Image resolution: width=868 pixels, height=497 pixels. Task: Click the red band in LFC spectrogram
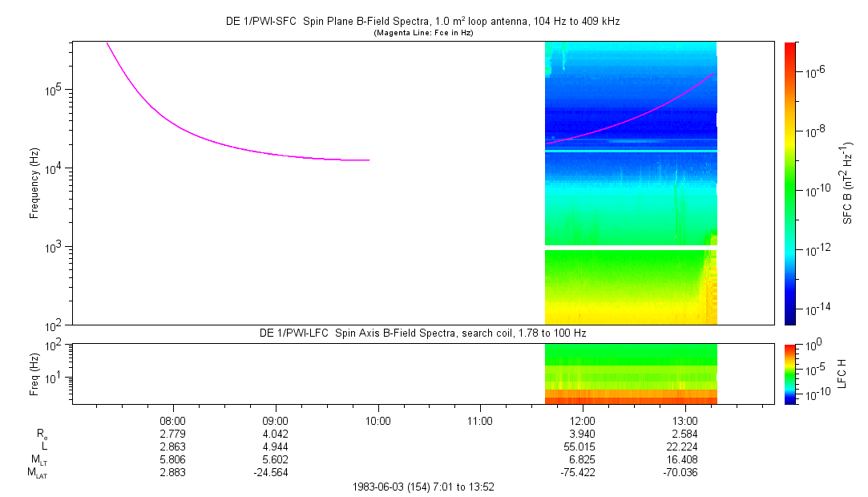[631, 399]
